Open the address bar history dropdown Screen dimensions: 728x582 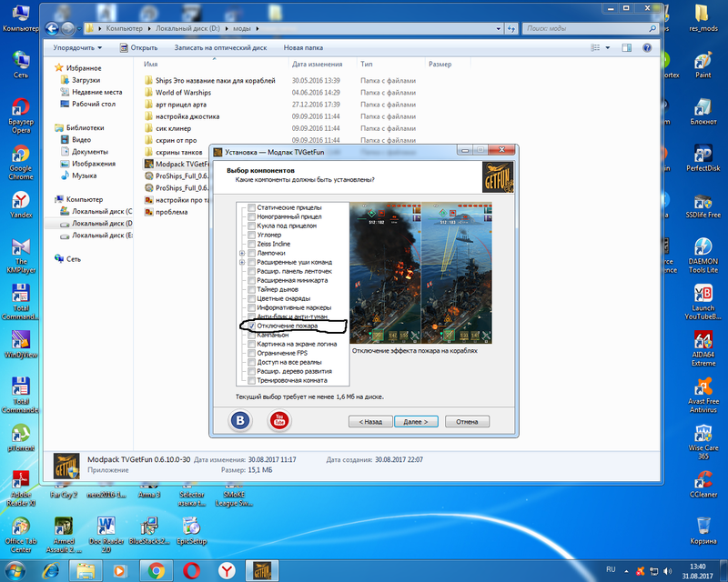[498, 29]
